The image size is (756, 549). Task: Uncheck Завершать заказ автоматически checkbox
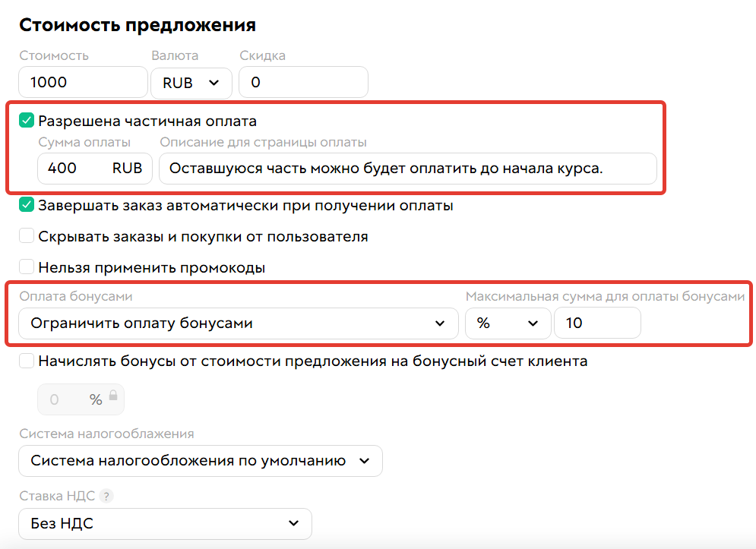coord(27,205)
